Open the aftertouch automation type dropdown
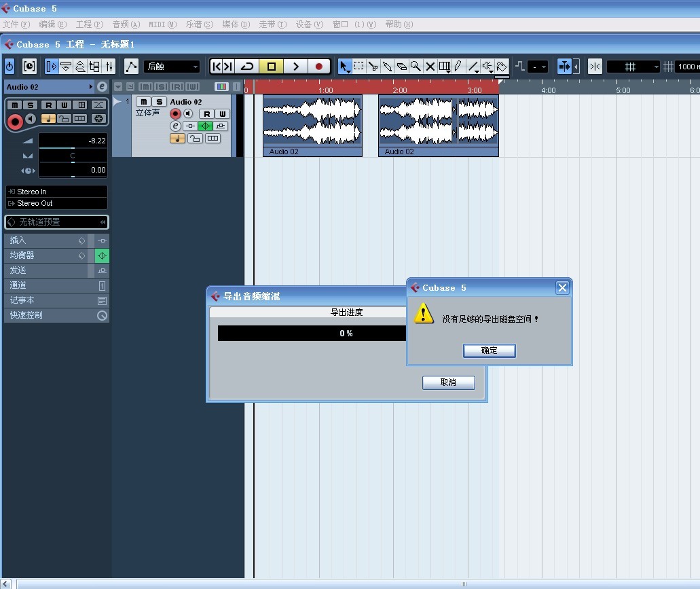This screenshot has width=700, height=589. [x=172, y=66]
